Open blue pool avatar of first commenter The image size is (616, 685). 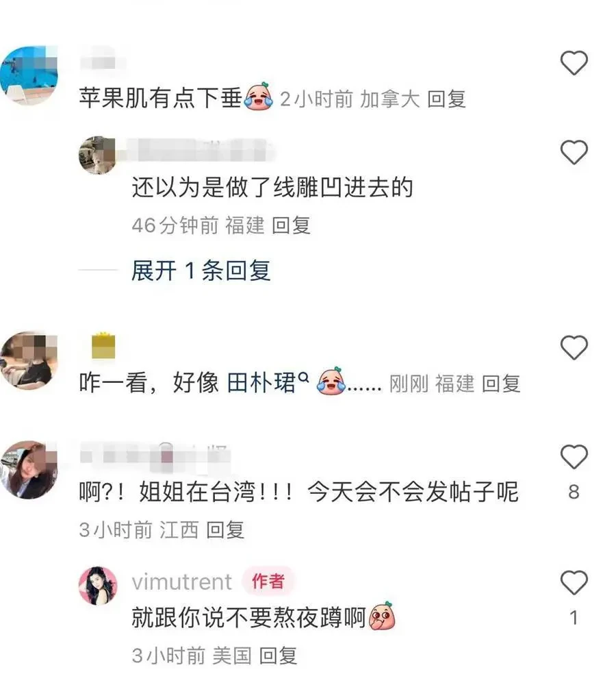point(29,75)
